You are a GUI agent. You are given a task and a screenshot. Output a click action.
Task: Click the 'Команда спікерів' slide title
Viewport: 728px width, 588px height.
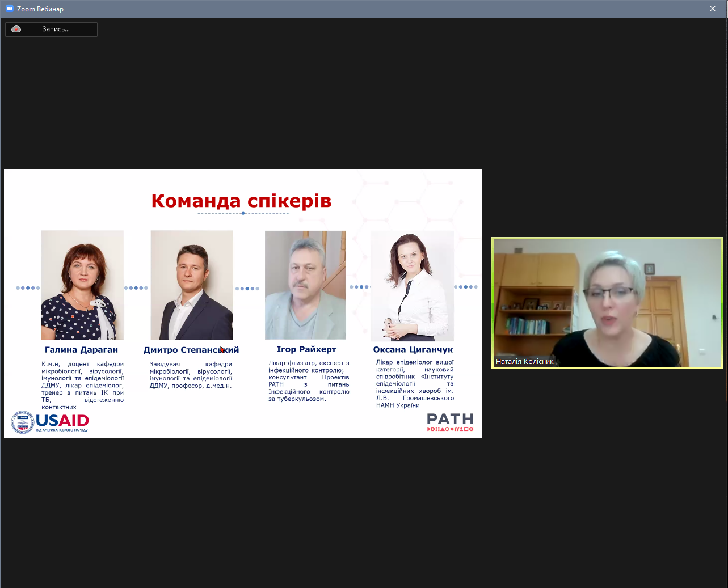tap(241, 201)
